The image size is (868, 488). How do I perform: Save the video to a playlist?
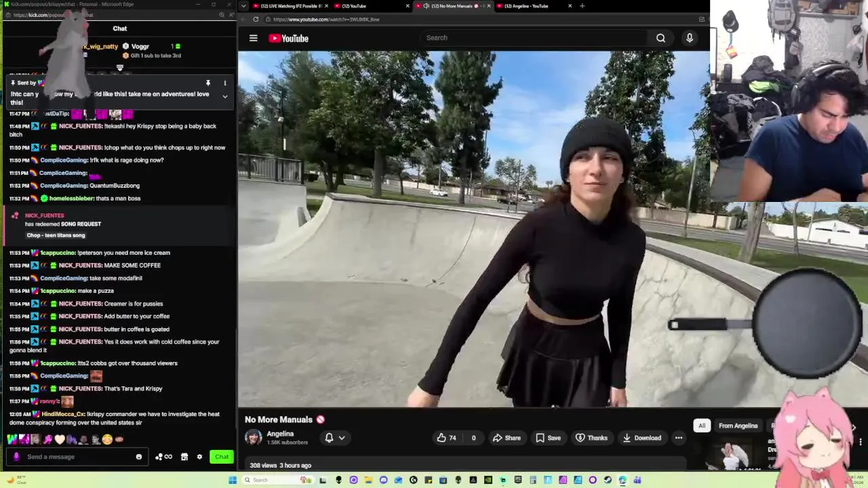pyautogui.click(x=548, y=438)
